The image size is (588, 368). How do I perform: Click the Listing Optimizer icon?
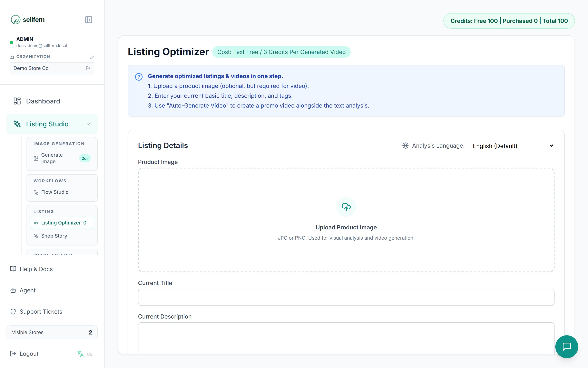click(36, 223)
